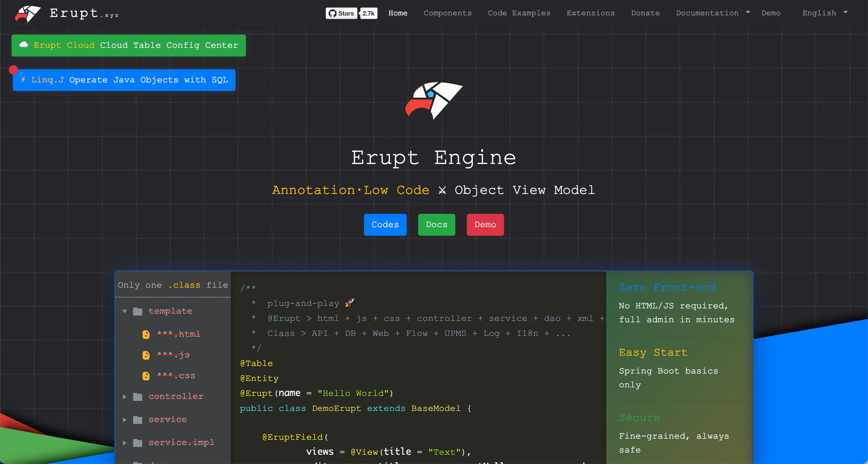Select the service folder label
Image resolution: width=868 pixels, height=464 pixels.
[168, 420]
